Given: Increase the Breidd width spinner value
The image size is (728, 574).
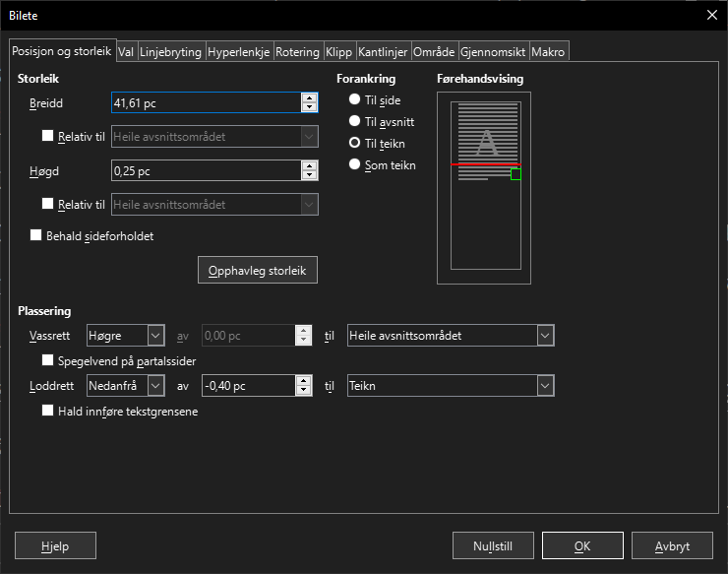Looking at the screenshot, I should tap(309, 98).
